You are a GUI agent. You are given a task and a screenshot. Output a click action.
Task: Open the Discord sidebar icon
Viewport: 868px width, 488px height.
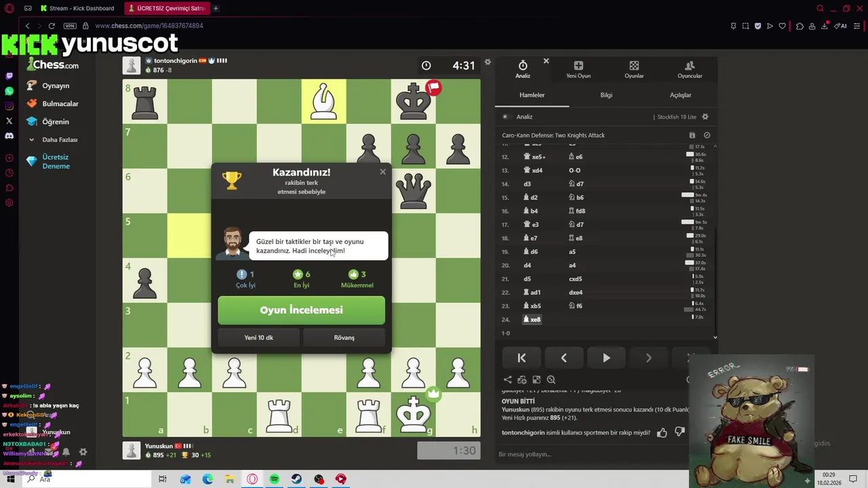point(9,136)
